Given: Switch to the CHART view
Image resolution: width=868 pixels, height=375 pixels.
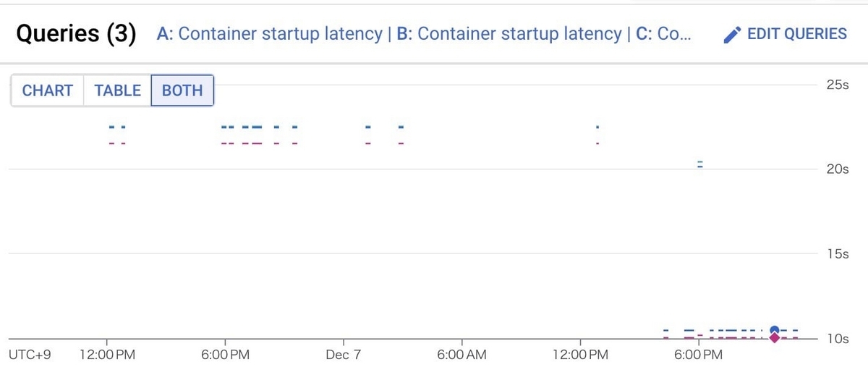Looking at the screenshot, I should pos(48,90).
